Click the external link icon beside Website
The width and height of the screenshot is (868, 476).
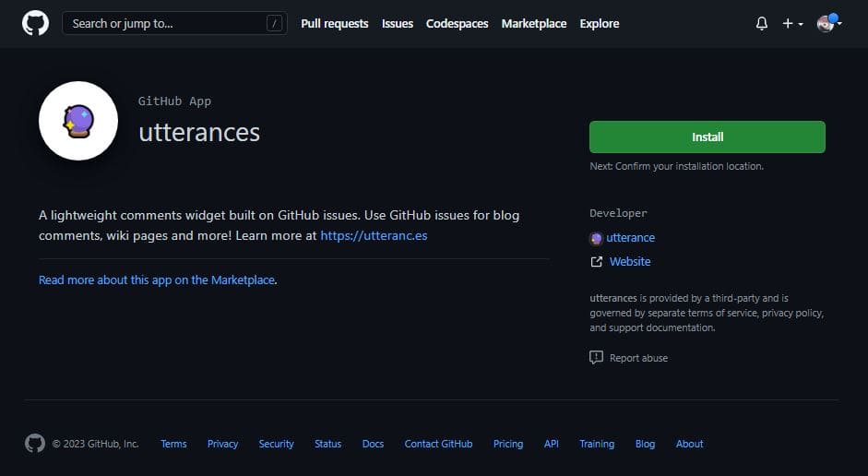(x=596, y=262)
